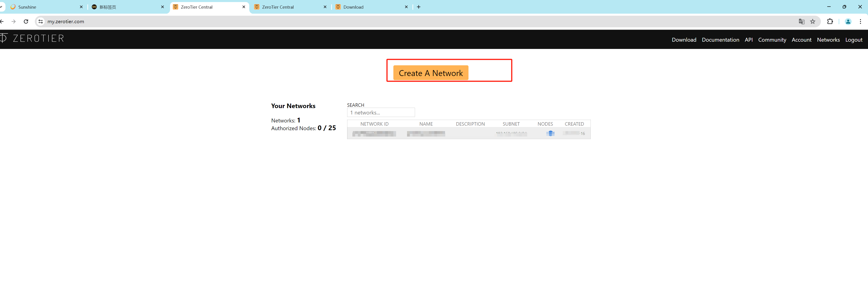Click the forward navigation arrow

click(x=13, y=21)
